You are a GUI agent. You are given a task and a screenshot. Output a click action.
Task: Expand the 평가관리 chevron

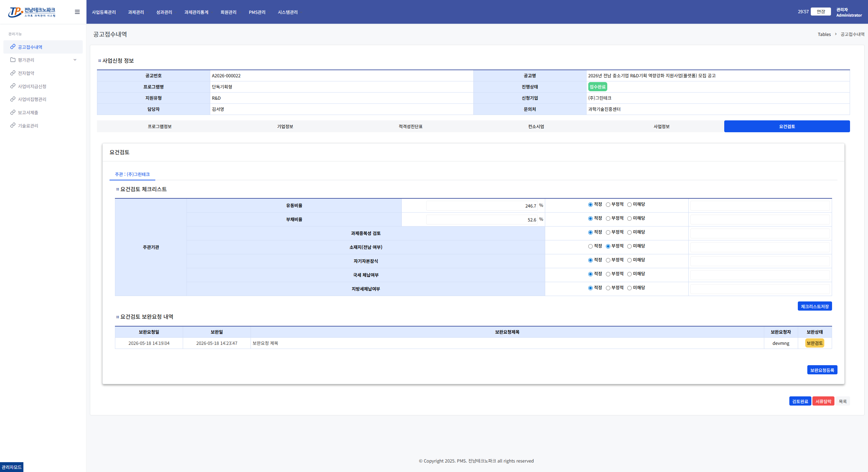(75, 60)
